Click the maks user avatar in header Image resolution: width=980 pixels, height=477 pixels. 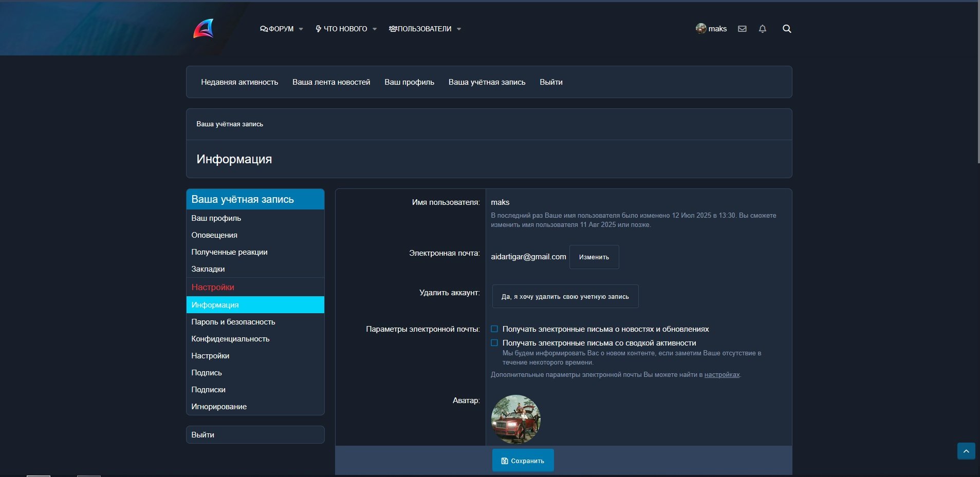[x=701, y=28]
